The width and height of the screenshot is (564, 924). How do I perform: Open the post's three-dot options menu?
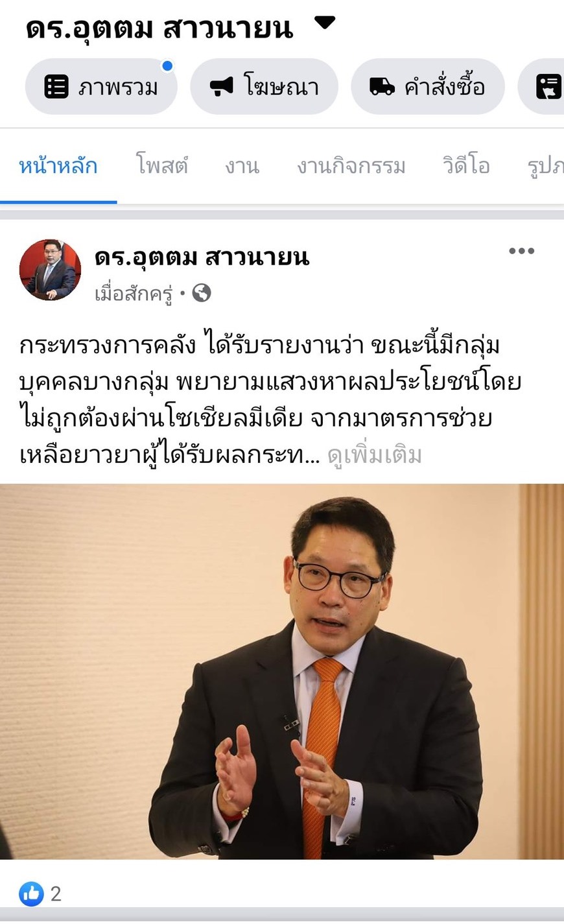click(x=521, y=251)
